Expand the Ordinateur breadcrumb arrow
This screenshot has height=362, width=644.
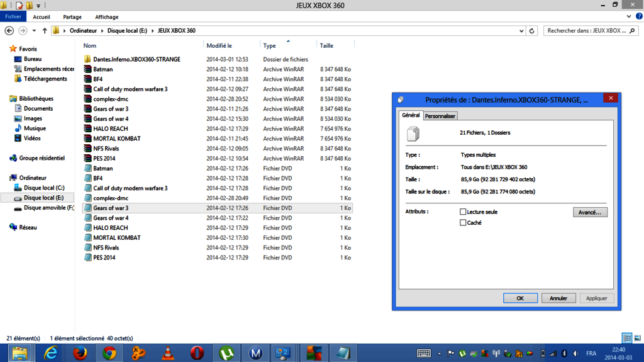click(102, 30)
